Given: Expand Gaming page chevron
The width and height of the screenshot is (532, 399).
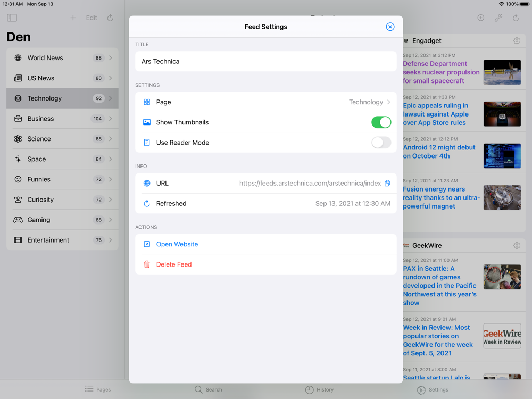Looking at the screenshot, I should point(111,220).
